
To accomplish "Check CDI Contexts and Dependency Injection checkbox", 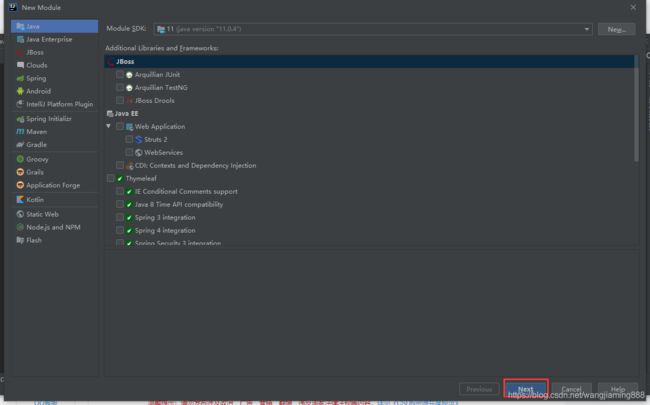I will point(120,165).
